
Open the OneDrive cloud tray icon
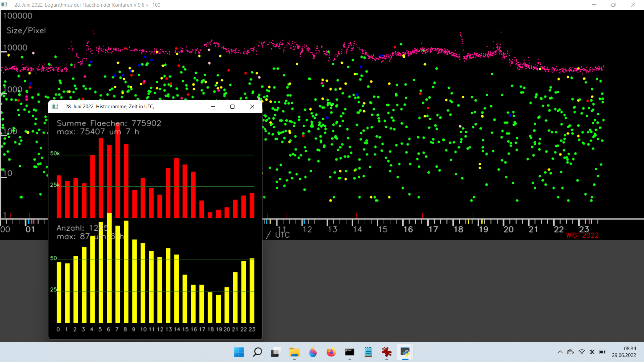pos(570,352)
